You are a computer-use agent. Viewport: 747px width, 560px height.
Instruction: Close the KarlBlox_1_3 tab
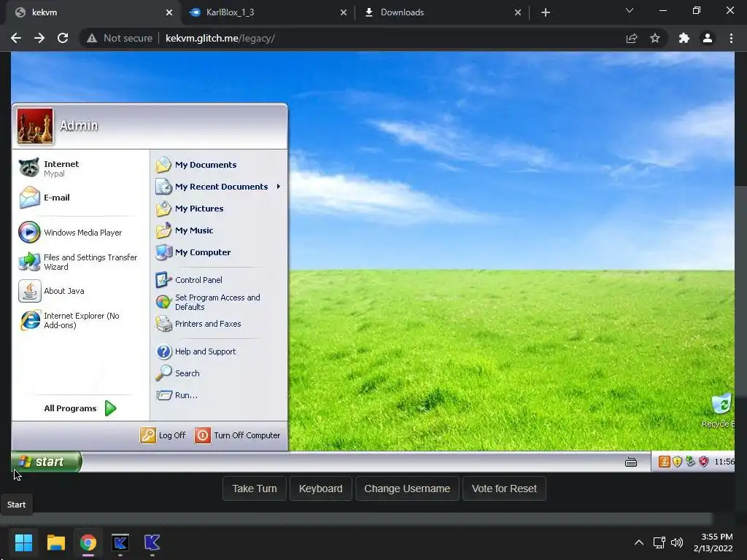point(344,12)
